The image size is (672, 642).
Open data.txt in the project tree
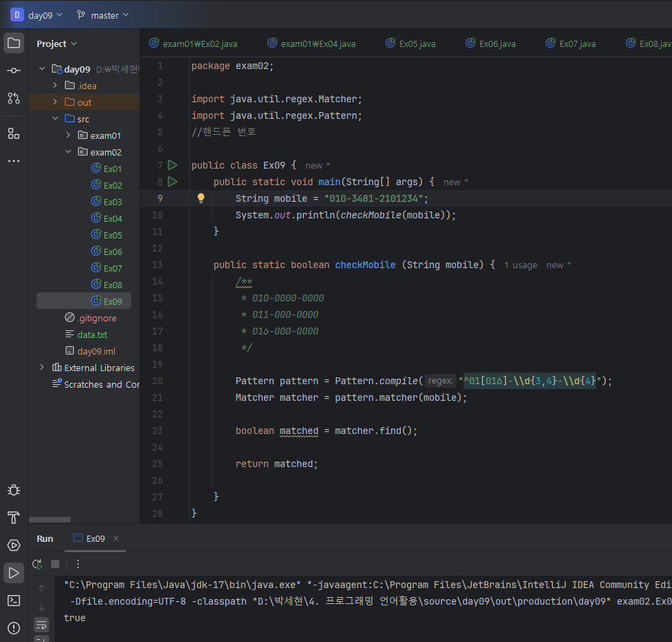[x=92, y=334]
